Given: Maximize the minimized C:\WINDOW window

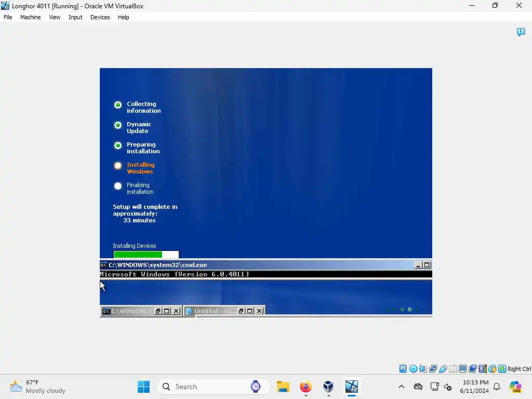Looking at the screenshot, I should 167,311.
